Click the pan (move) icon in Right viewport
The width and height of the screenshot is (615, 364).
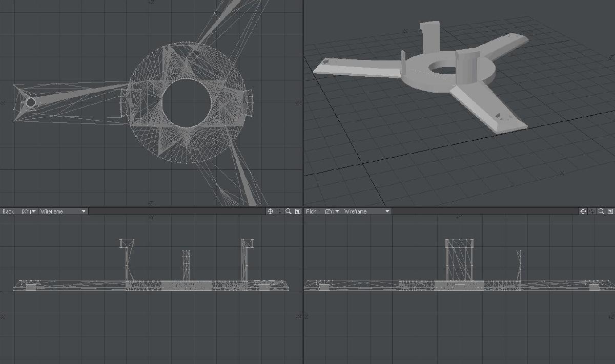583,211
